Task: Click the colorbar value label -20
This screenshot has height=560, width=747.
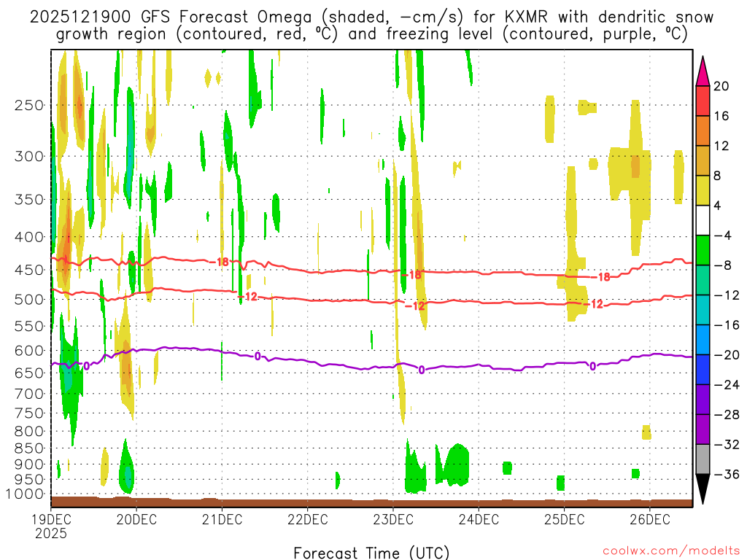Action: coord(727,355)
